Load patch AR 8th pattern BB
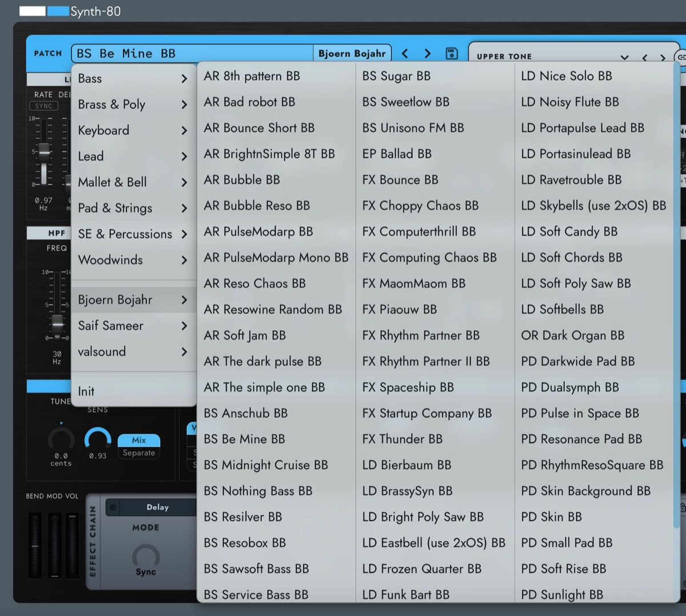This screenshot has width=686, height=616. click(276, 76)
